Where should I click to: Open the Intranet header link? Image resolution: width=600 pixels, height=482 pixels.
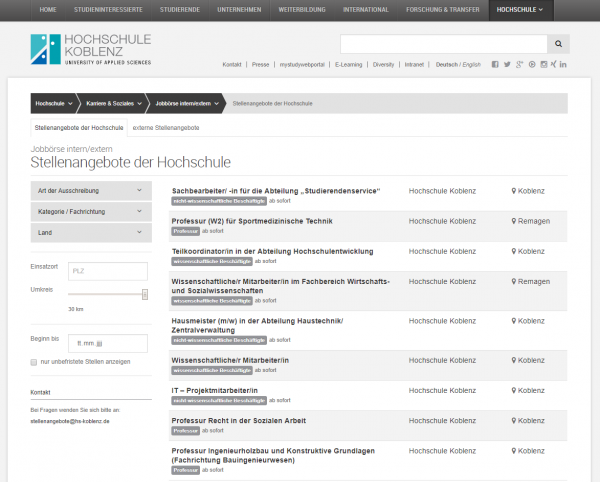414,65
